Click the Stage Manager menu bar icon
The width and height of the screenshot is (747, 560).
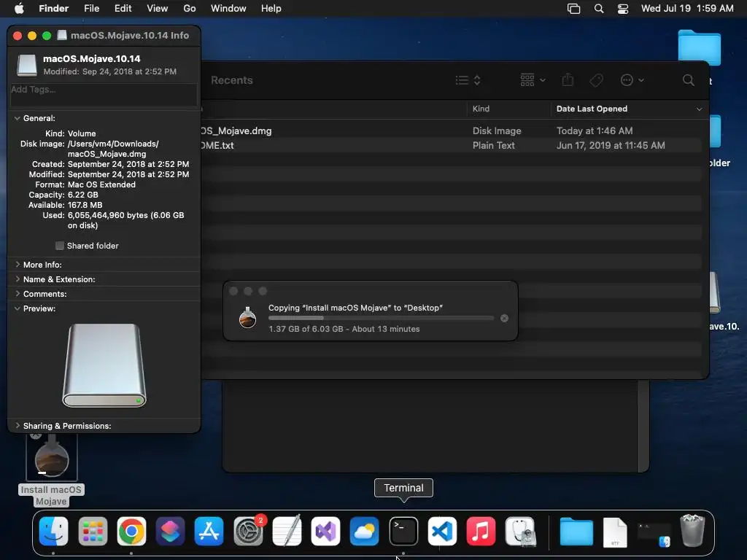573,9
